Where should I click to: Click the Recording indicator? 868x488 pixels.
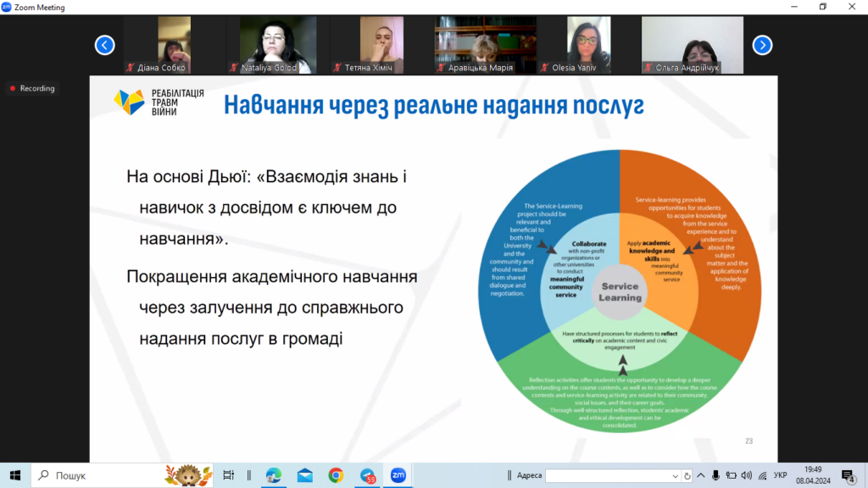point(32,88)
